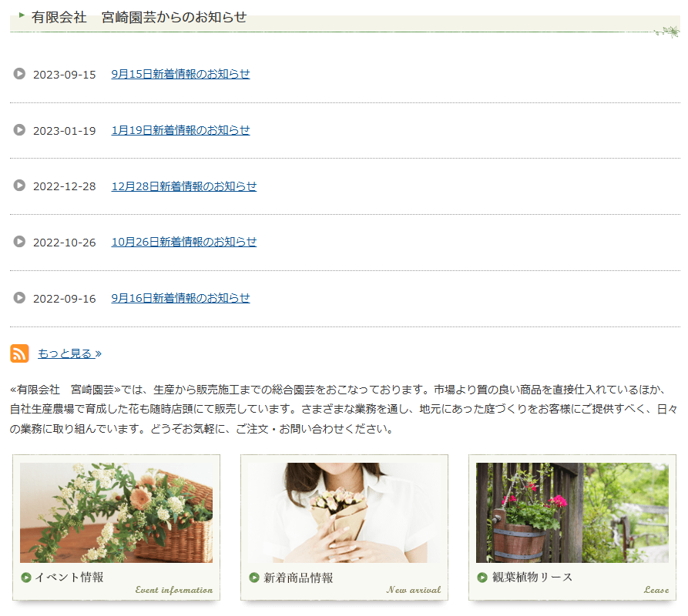
Task: Select the 観葉植物リース label
Action: coord(532,577)
